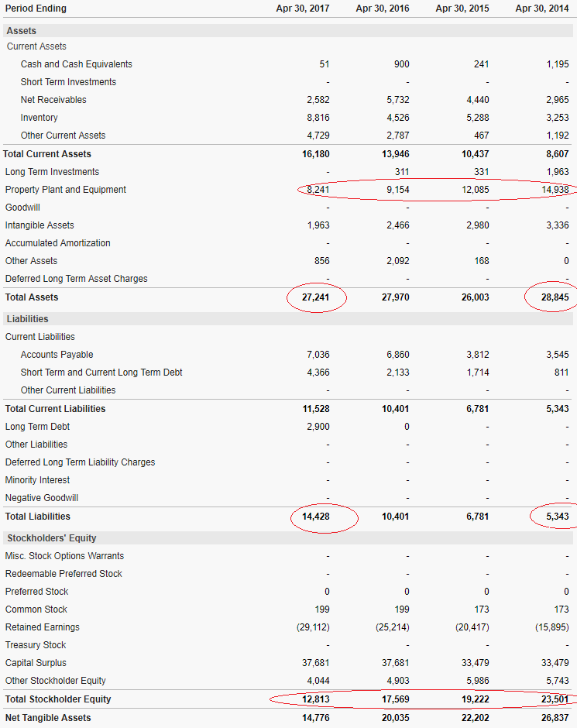This screenshot has height=728, width=577.
Task: Click the Accounts Payable row label
Action: point(57,355)
